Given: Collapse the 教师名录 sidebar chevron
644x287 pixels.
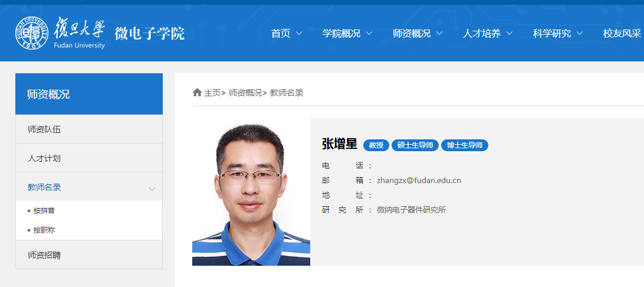Looking at the screenshot, I should [152, 189].
